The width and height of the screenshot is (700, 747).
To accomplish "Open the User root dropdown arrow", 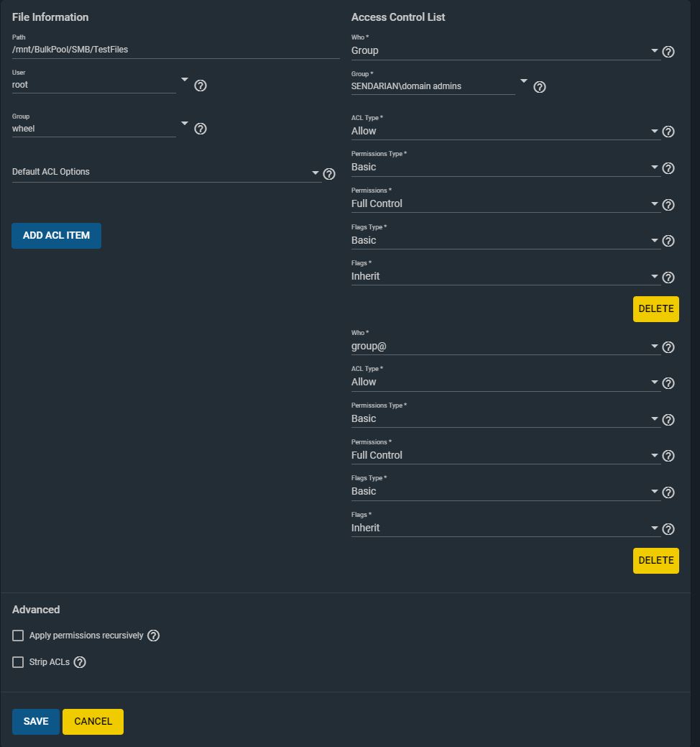I will tap(185, 80).
